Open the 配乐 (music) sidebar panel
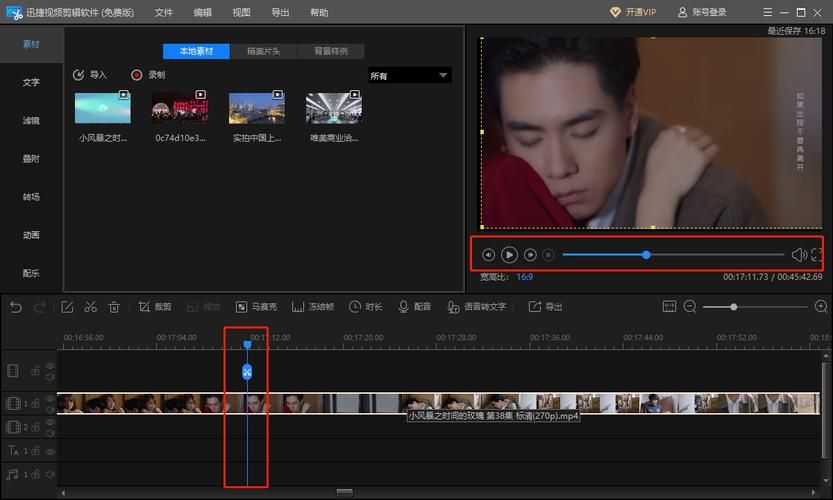Screen dimensions: 833x500 coord(31,273)
